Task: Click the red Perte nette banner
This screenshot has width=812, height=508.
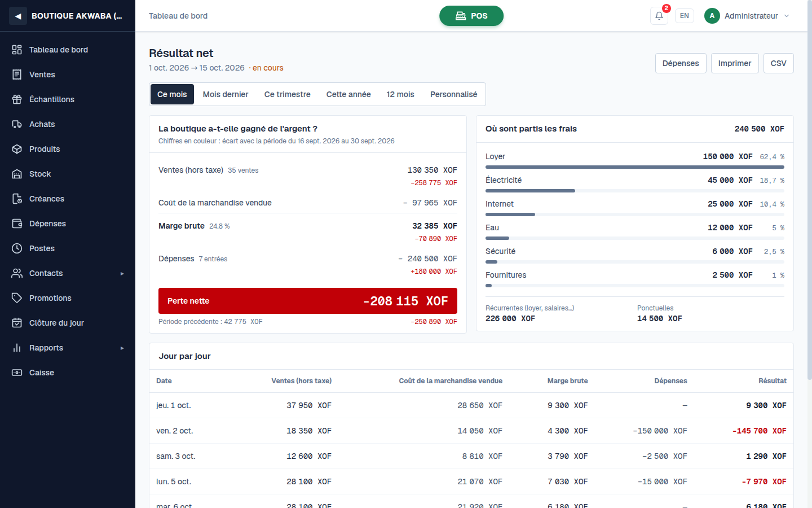Action: (x=308, y=301)
